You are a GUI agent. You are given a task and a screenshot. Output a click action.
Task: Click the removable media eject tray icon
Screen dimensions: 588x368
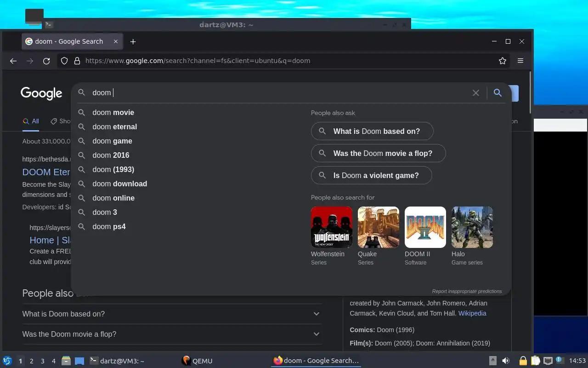tap(492, 361)
